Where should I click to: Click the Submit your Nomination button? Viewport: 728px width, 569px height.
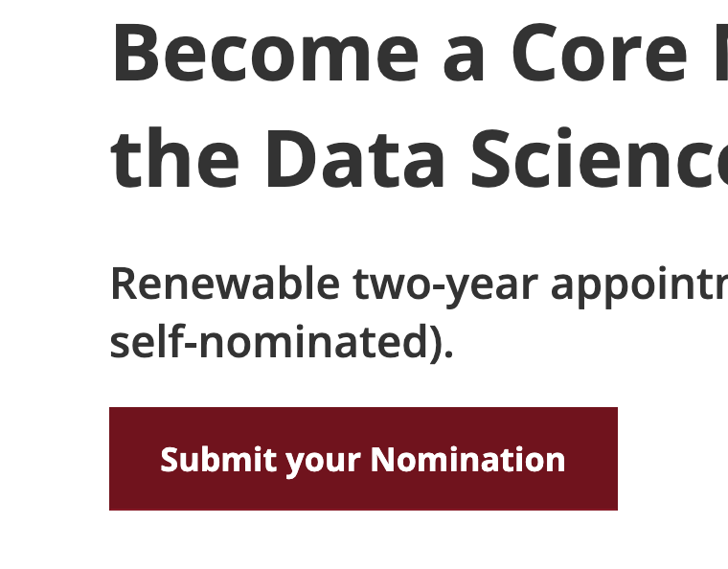point(363,459)
